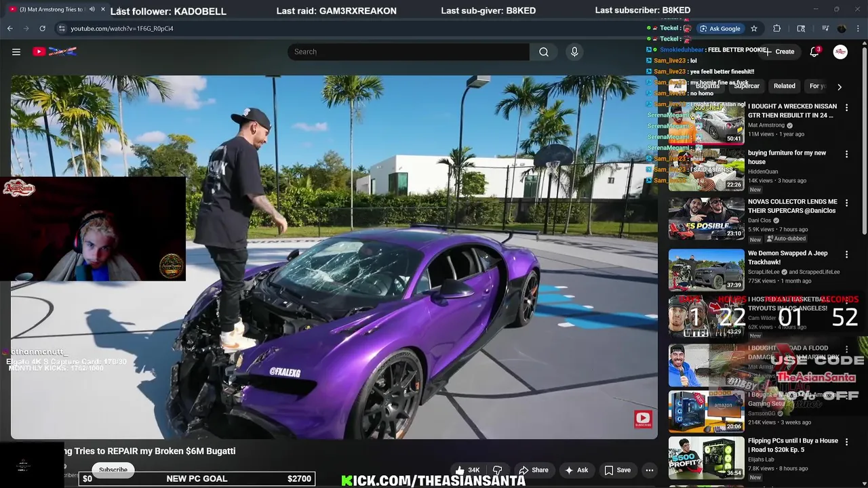Close the Mat Armstrong browser tab
Image resolution: width=868 pixels, height=488 pixels.
pos(103,9)
